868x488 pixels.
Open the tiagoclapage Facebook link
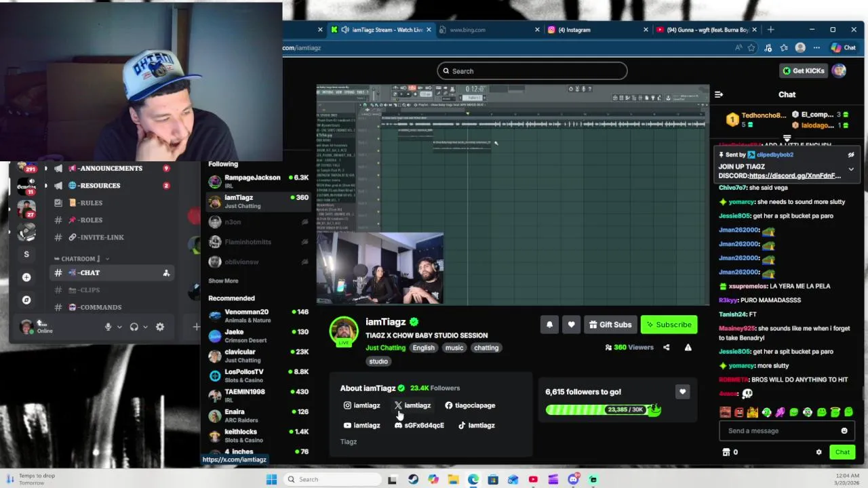(x=470, y=405)
